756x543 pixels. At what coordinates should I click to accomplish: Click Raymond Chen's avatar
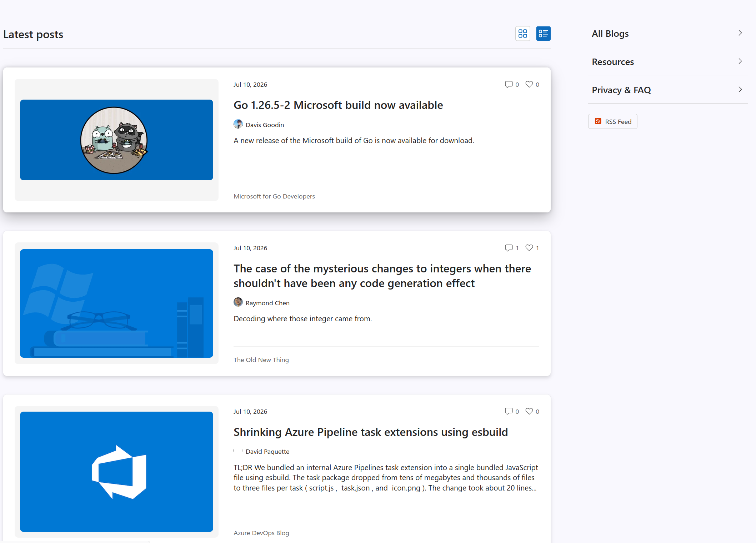238,302
